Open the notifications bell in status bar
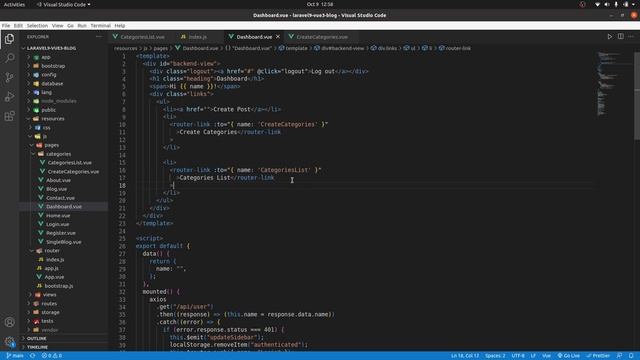 [x=631, y=356]
